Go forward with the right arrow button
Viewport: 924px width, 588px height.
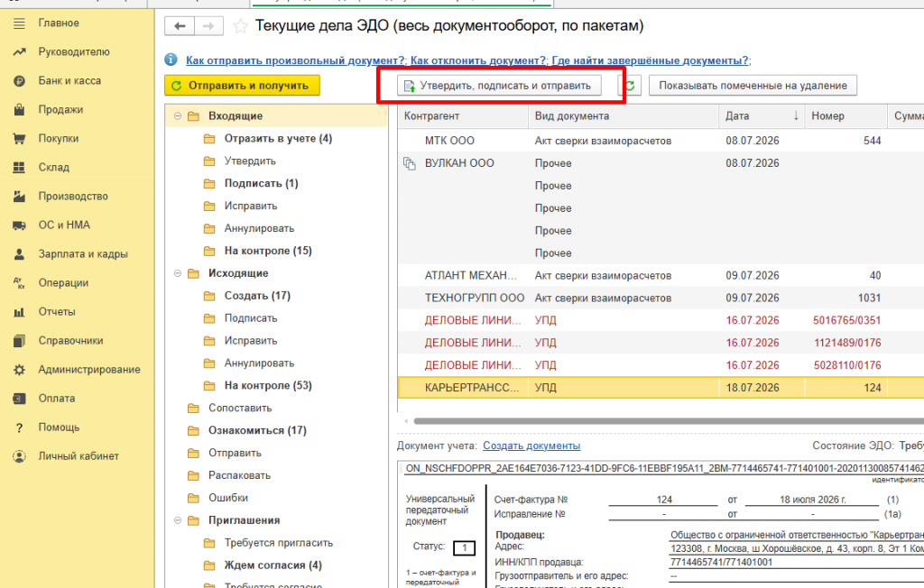point(208,26)
